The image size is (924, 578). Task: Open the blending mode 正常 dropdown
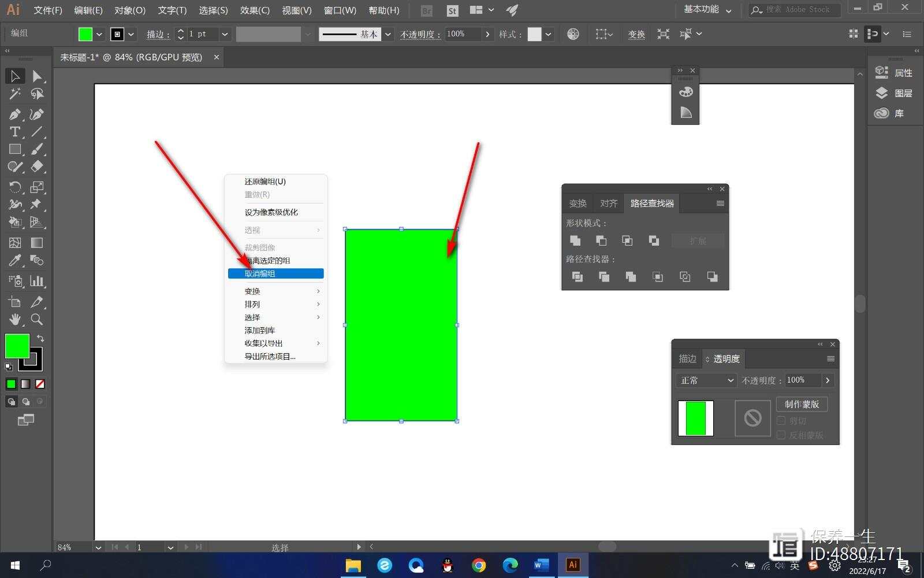[706, 380]
